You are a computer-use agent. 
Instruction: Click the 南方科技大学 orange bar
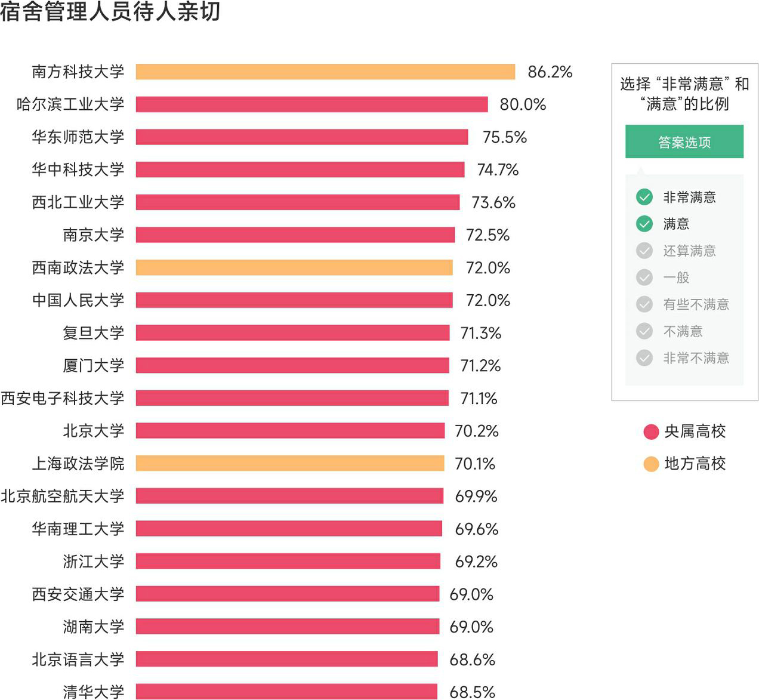tap(325, 72)
